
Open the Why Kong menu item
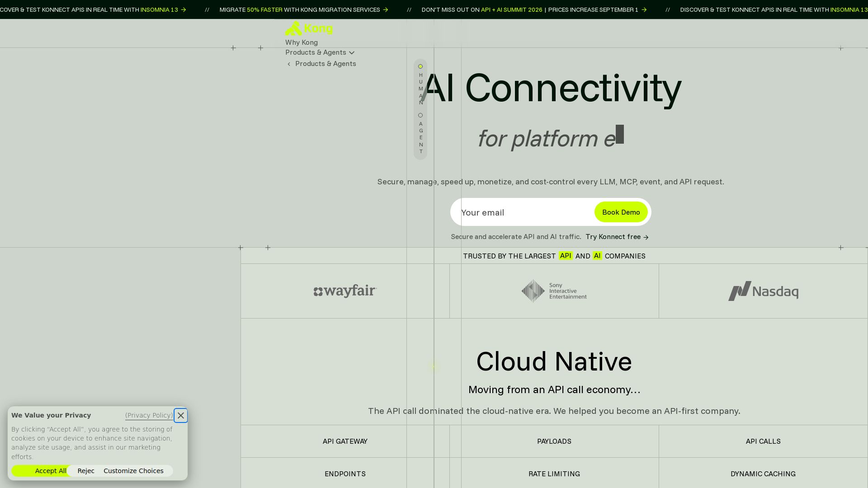(x=302, y=42)
